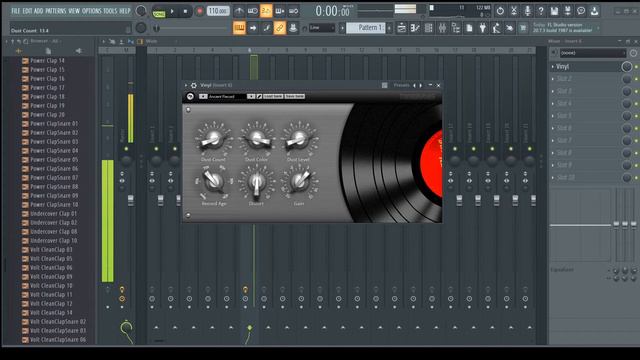Viewport: 640px width, 360px height.
Task: Stop playback with the stop button
Action: [185, 11]
